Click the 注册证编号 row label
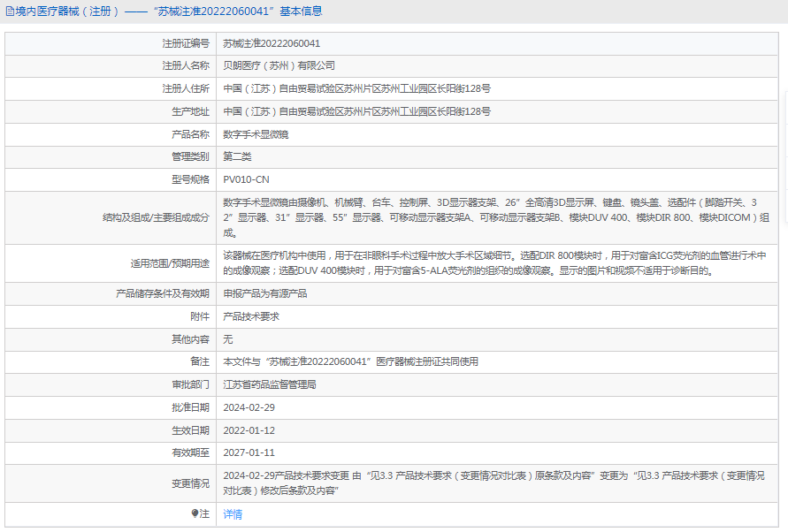The image size is (788, 532). (x=186, y=43)
